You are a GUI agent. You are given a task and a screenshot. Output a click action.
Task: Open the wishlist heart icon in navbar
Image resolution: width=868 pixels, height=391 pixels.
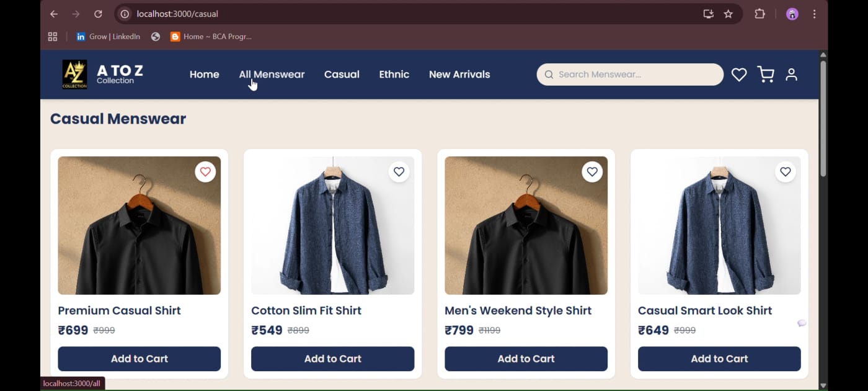pyautogui.click(x=739, y=74)
